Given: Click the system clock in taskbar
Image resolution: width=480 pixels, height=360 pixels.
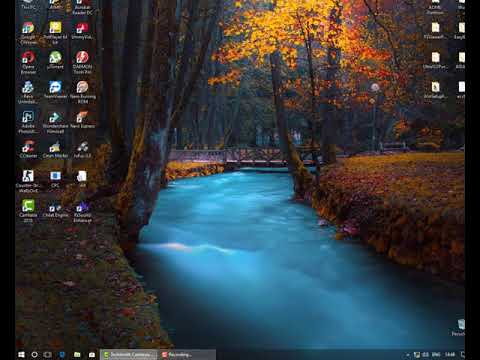Looking at the screenshot, I should click(450, 355).
